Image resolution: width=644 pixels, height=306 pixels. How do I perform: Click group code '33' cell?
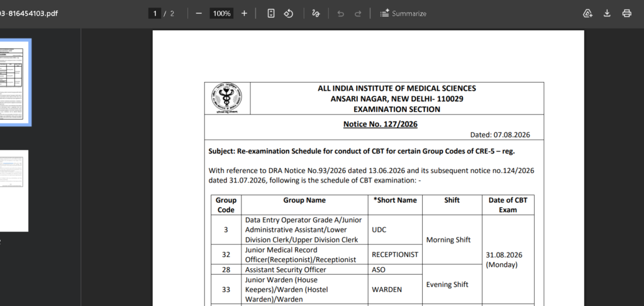[x=226, y=290]
